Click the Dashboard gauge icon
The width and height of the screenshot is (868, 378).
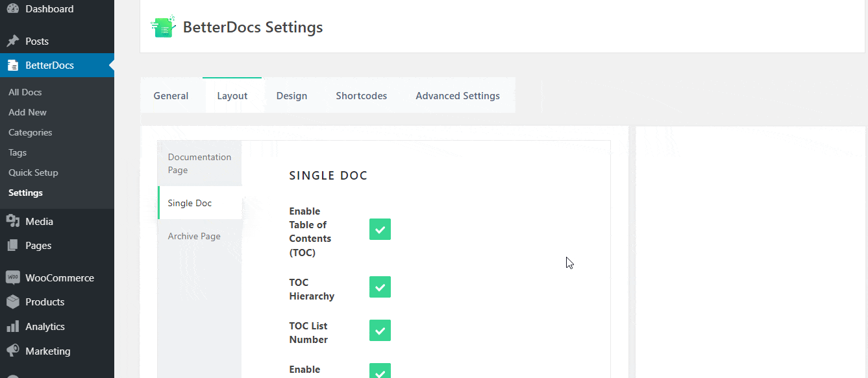click(12, 9)
